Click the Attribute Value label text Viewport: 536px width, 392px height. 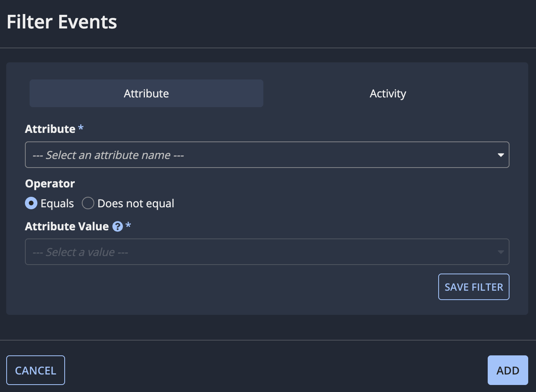67,226
